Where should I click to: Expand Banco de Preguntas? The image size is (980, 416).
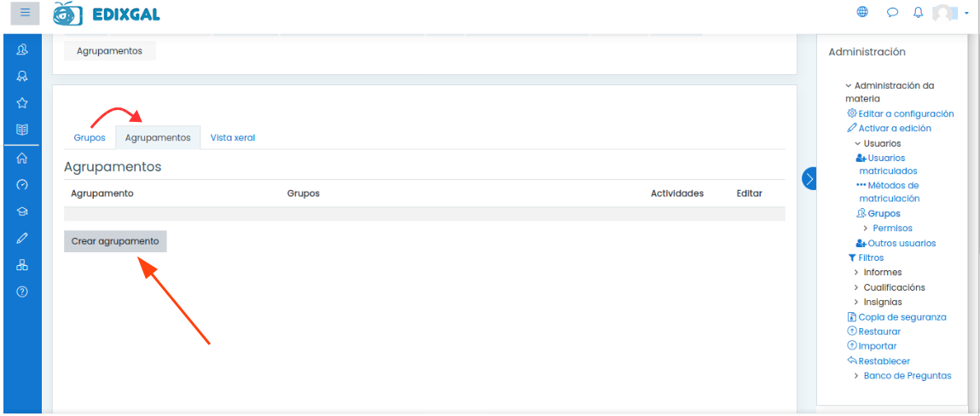[907, 376]
